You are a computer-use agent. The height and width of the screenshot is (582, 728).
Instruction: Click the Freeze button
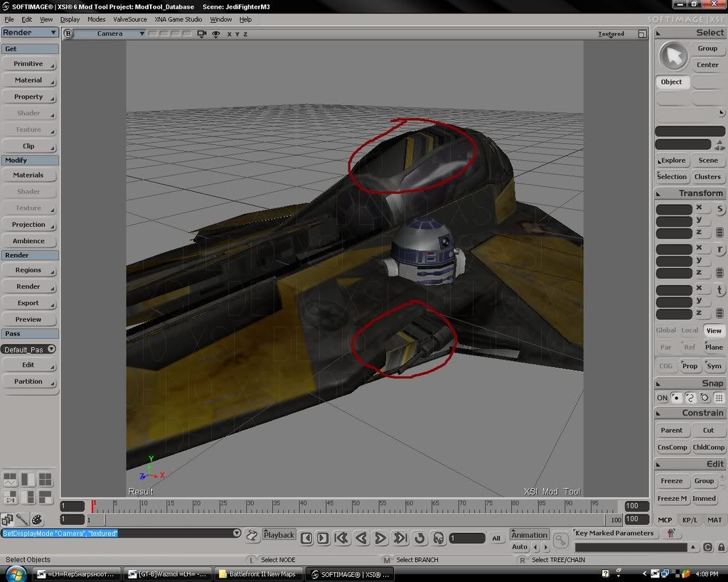(x=672, y=481)
